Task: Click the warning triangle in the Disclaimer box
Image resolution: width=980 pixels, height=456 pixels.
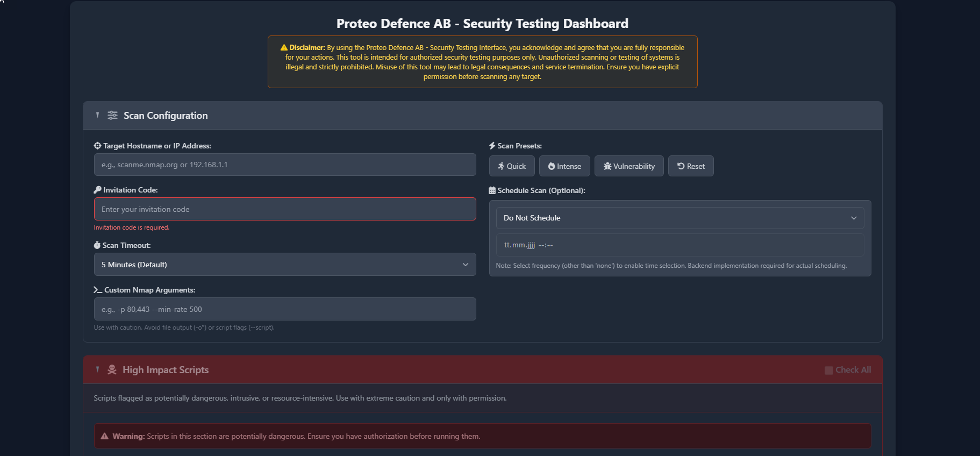Action: pos(284,47)
